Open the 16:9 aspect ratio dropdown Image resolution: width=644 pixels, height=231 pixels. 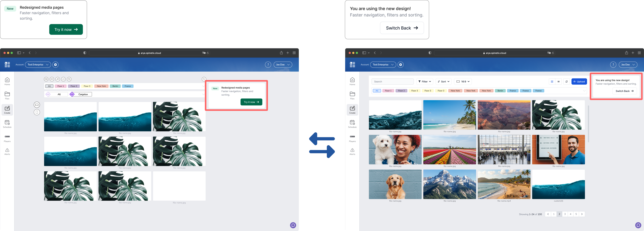pyautogui.click(x=463, y=82)
